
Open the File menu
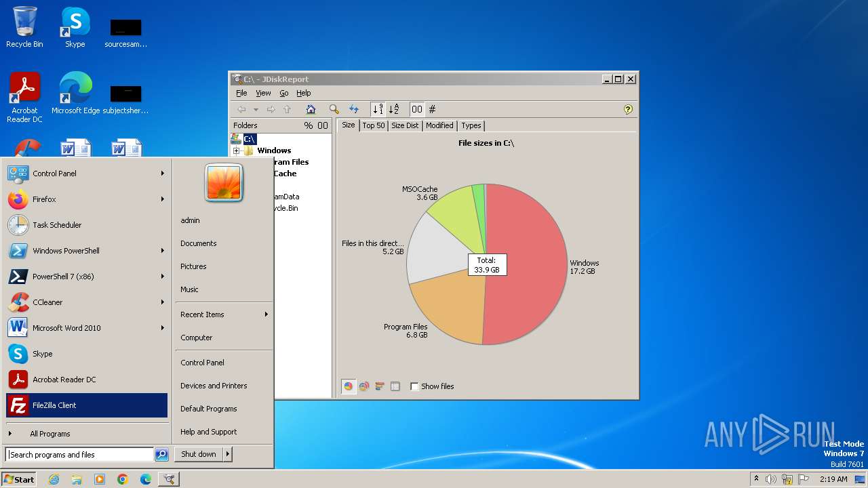(x=241, y=93)
